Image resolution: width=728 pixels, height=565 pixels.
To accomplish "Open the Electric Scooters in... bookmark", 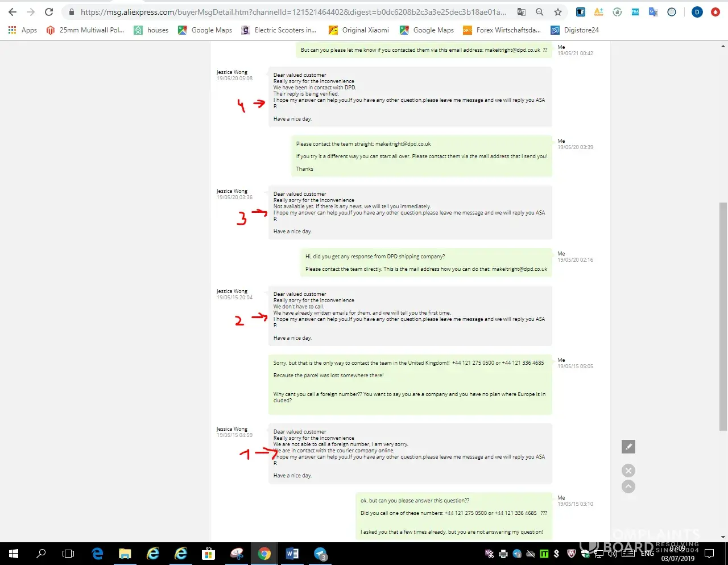I will (279, 30).
